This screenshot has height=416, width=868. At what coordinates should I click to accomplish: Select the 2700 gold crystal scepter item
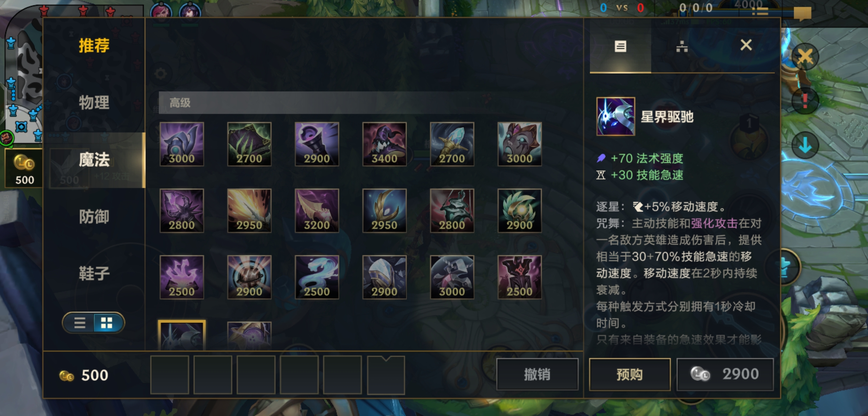(452, 144)
